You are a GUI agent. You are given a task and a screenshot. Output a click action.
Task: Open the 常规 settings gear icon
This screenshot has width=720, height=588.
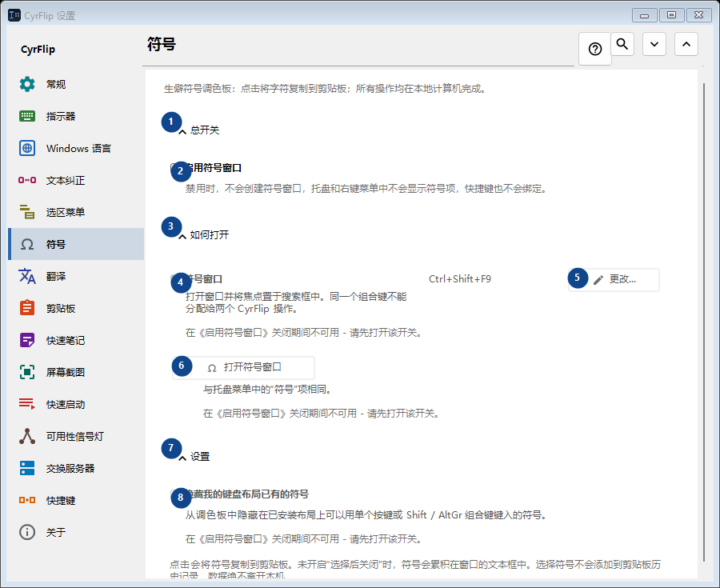[x=27, y=84]
